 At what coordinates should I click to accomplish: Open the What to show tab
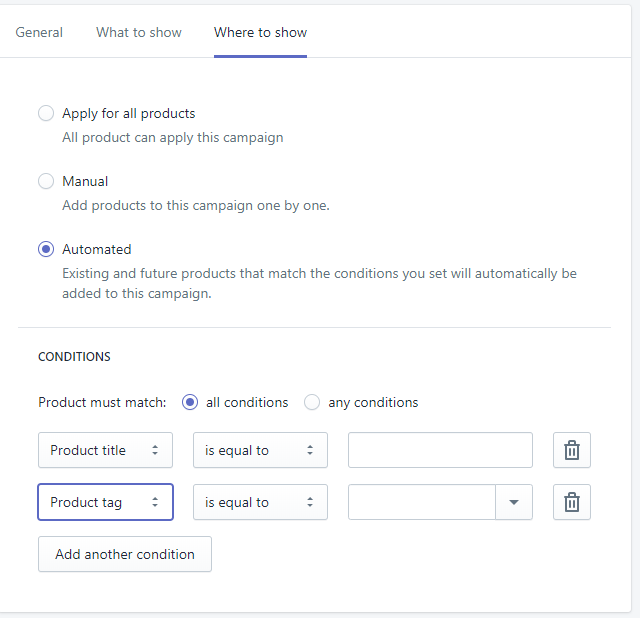click(x=139, y=32)
